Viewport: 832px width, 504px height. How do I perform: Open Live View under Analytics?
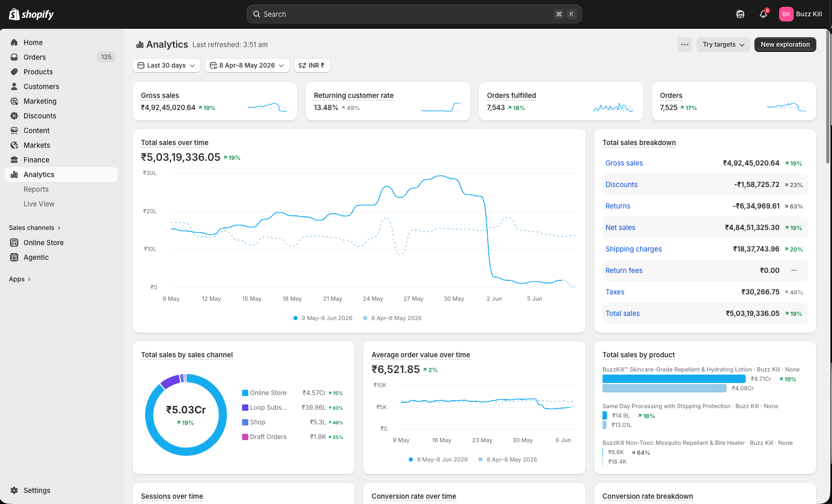click(x=39, y=204)
